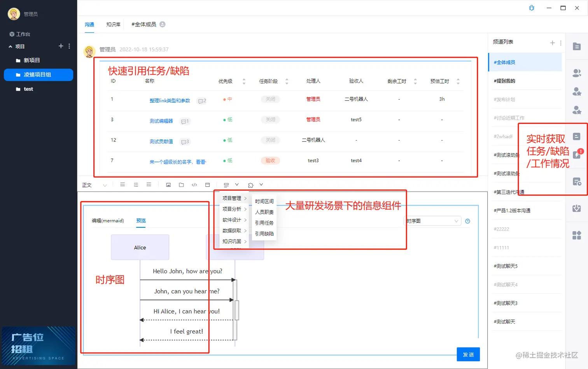This screenshot has height=369, width=588.
Task: Insert an image using the toolbar picture icon
Action: pyautogui.click(x=168, y=185)
